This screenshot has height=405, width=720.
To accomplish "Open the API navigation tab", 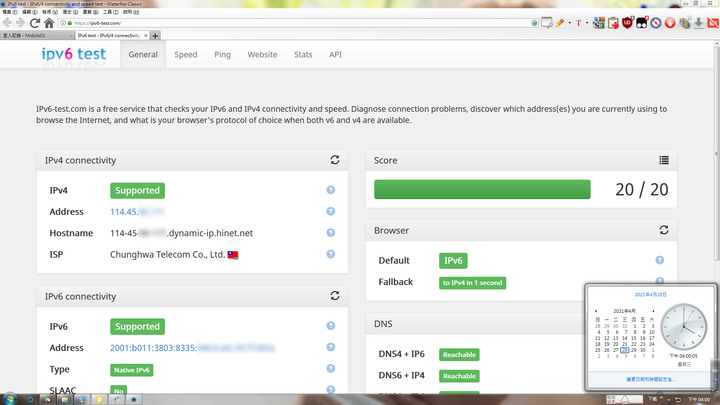I will 335,54.
